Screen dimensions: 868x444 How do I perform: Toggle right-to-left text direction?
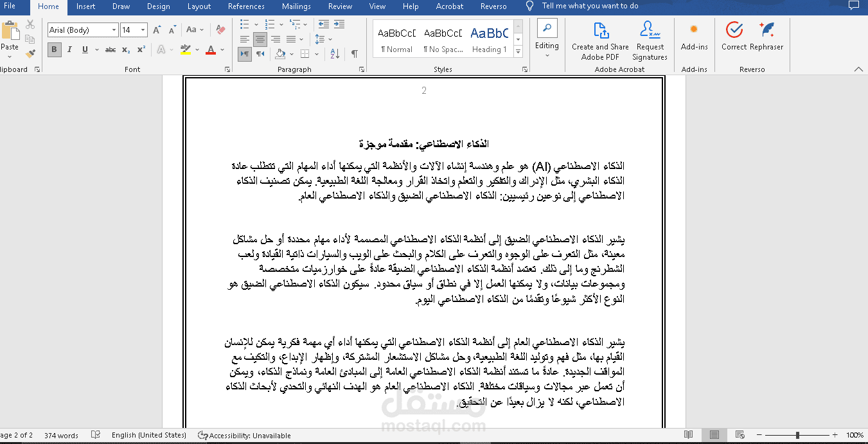(260, 54)
